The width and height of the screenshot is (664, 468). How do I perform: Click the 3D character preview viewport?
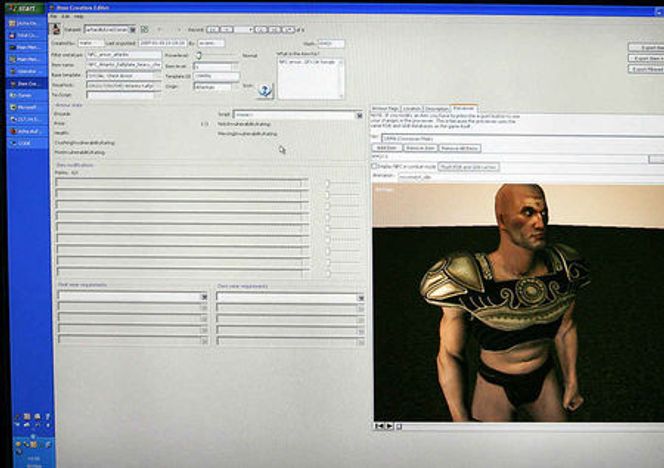518,302
